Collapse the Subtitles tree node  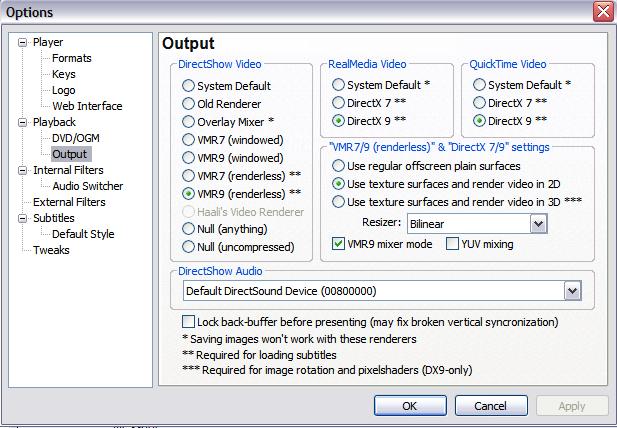22,218
